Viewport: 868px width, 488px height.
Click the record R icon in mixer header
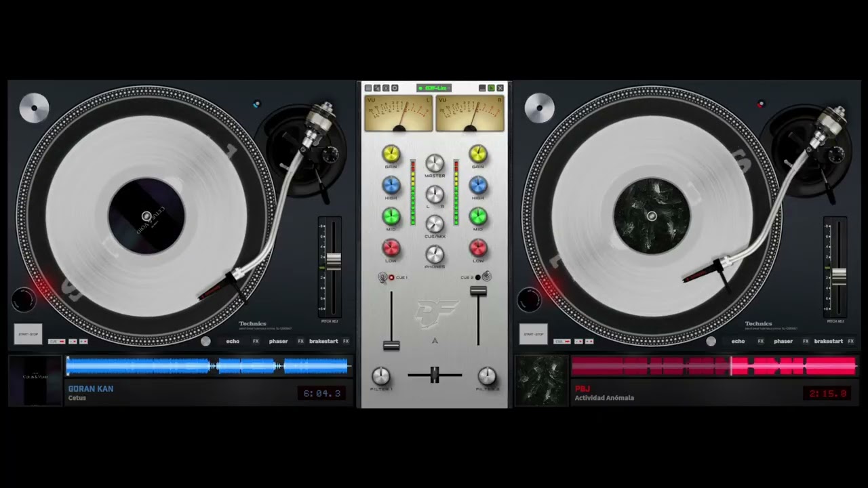pyautogui.click(x=386, y=88)
